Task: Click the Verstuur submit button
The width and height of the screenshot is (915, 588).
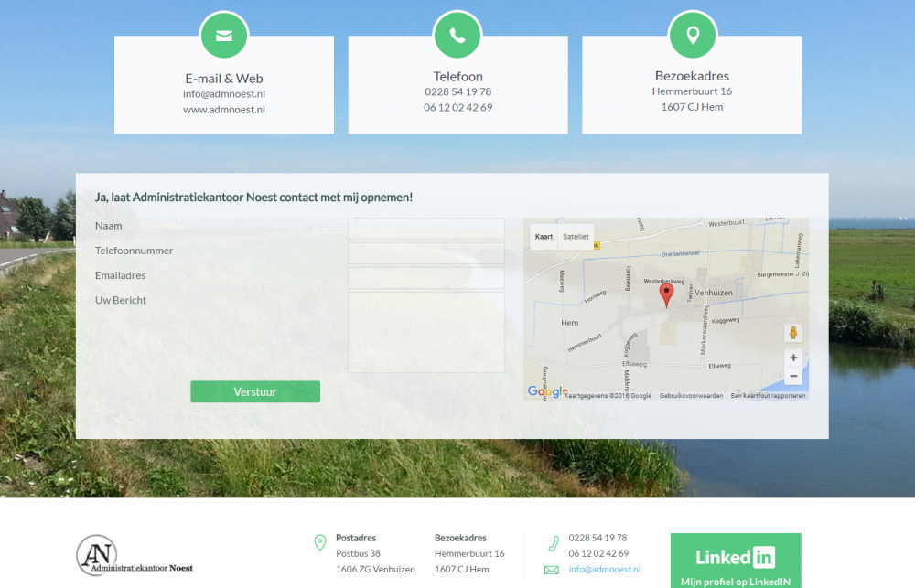Action: coord(255,392)
